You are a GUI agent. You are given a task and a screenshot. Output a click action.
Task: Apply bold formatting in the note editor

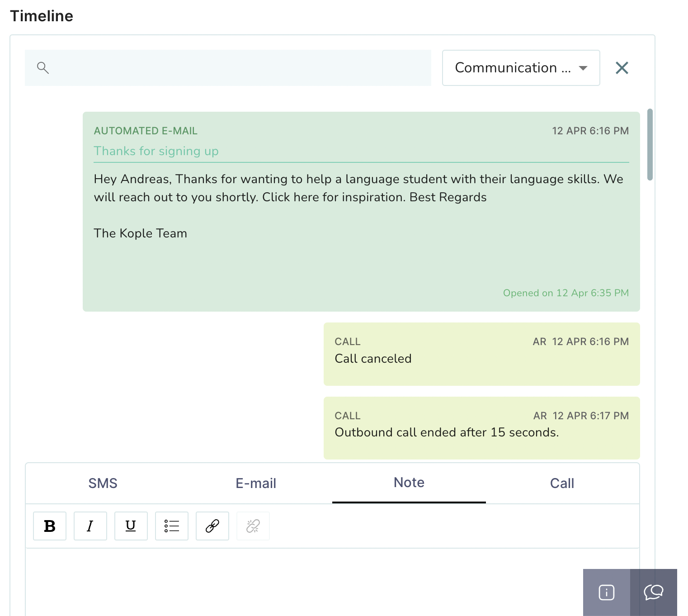[49, 526]
